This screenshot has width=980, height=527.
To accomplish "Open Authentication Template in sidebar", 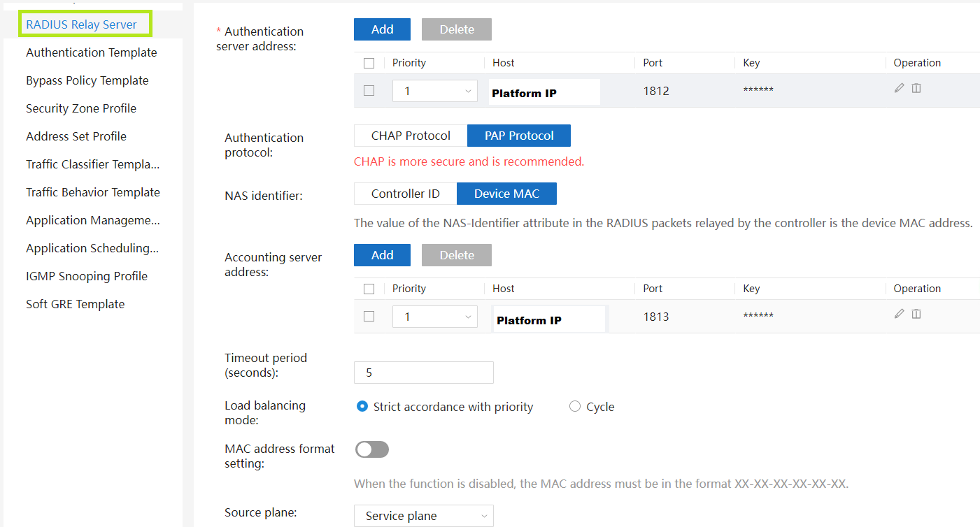I will pos(91,52).
